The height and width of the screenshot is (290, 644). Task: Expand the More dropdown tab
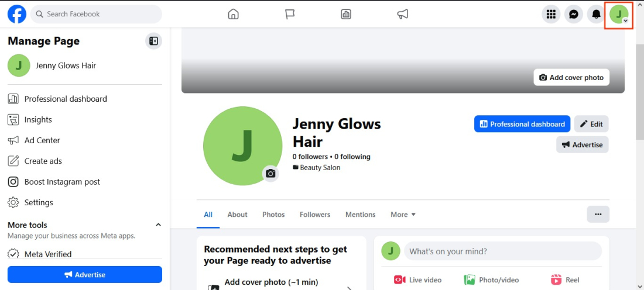click(x=403, y=215)
